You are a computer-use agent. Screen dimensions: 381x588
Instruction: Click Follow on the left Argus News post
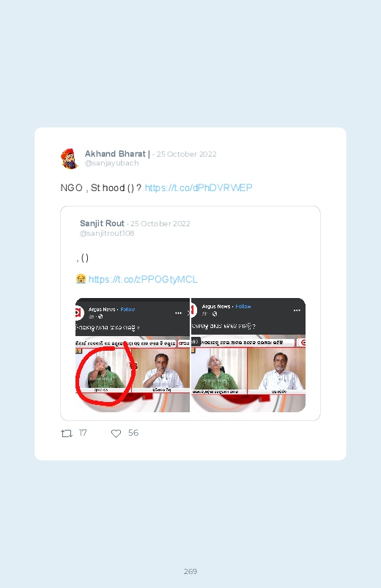click(x=127, y=309)
